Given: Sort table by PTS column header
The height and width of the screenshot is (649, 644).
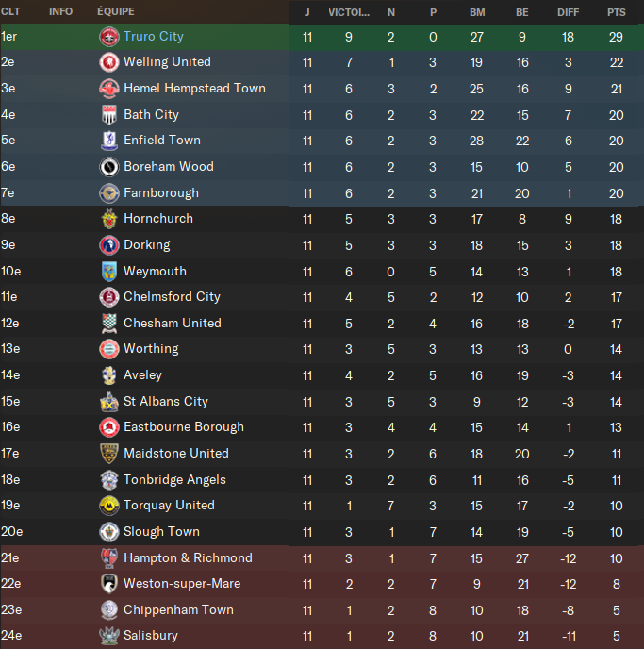Looking at the screenshot, I should [x=617, y=12].
